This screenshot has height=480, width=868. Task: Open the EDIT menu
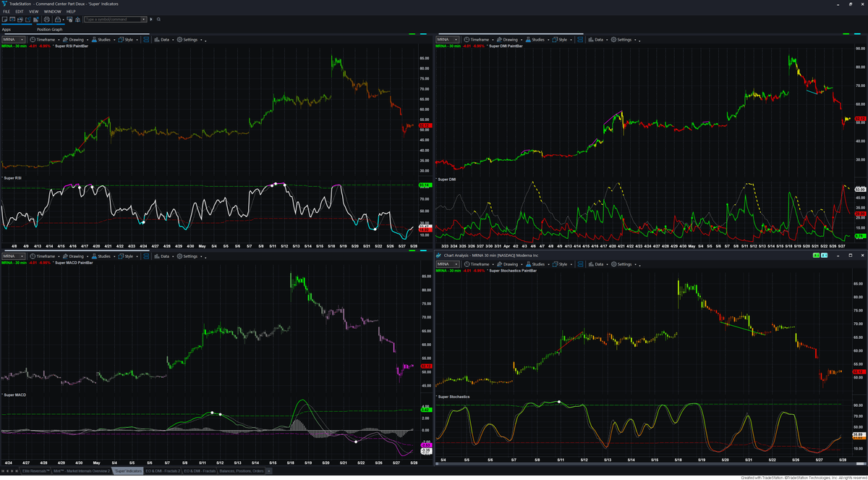pos(20,12)
